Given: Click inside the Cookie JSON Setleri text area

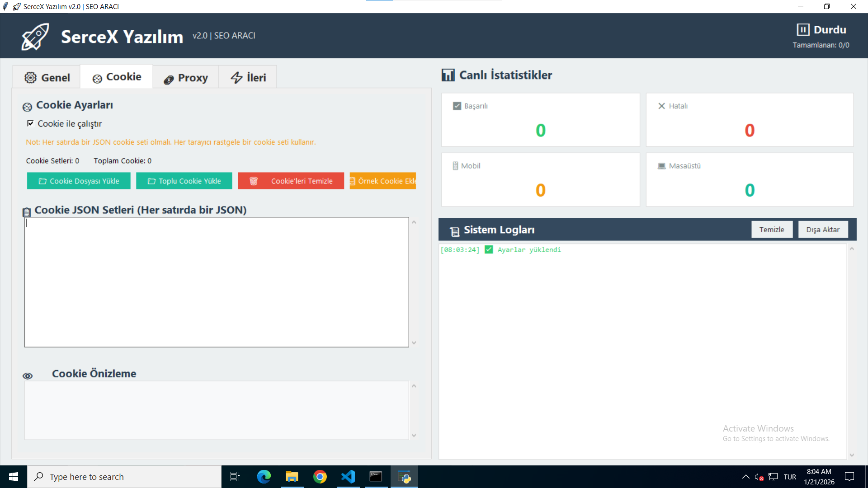Looking at the screenshot, I should 217,282.
